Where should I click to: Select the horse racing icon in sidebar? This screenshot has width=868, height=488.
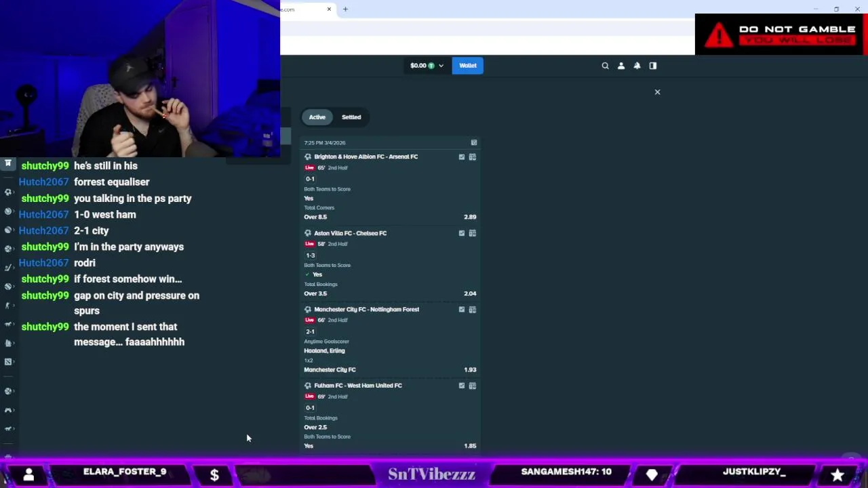click(x=8, y=324)
